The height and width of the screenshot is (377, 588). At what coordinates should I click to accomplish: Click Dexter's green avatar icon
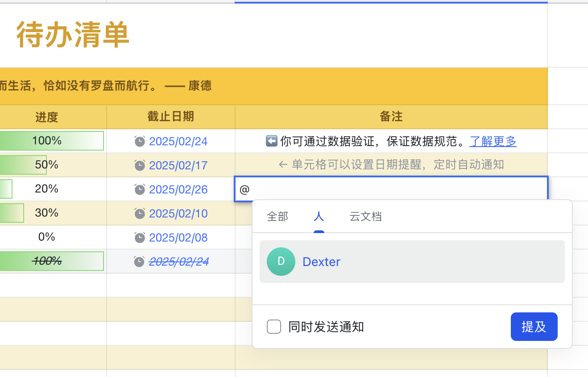(281, 262)
